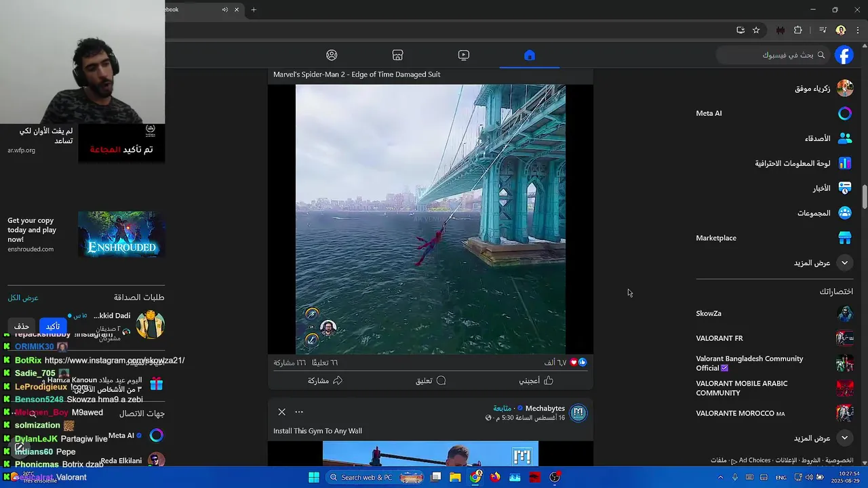Play the Spider-Man bridge video

431,219
